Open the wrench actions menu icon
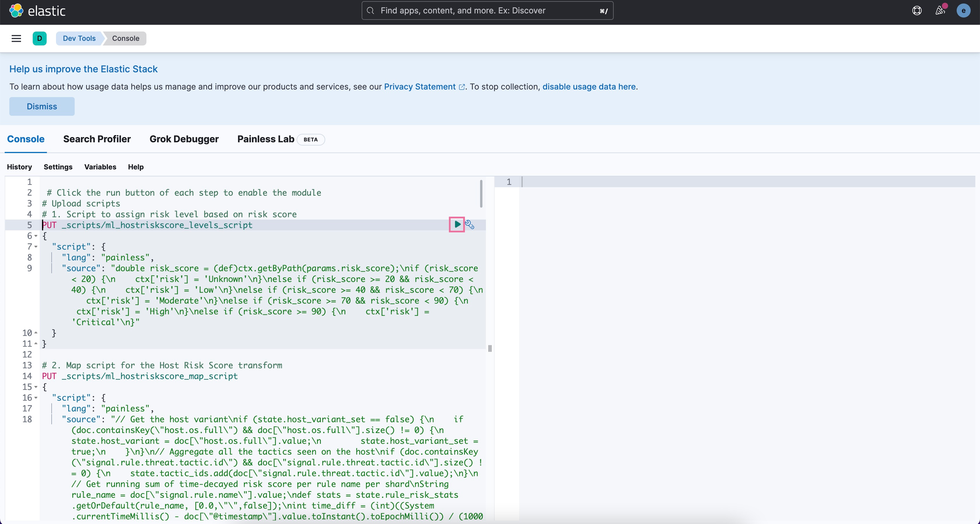The width and height of the screenshot is (980, 524). (470, 225)
